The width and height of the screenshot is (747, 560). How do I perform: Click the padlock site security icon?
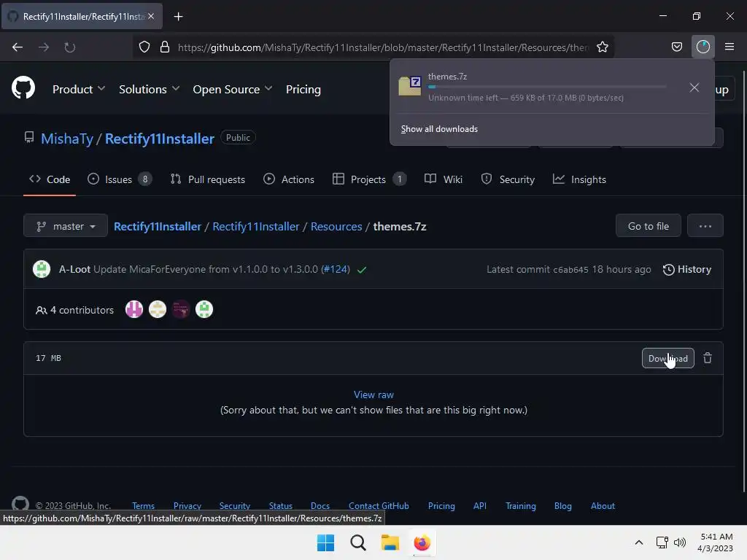[165, 47]
